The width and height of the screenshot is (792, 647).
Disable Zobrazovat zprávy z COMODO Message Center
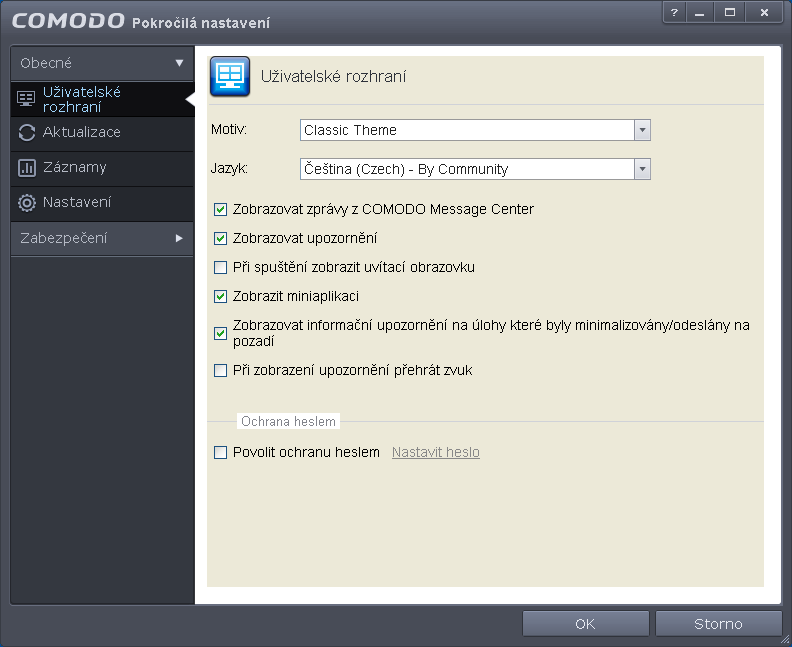221,210
